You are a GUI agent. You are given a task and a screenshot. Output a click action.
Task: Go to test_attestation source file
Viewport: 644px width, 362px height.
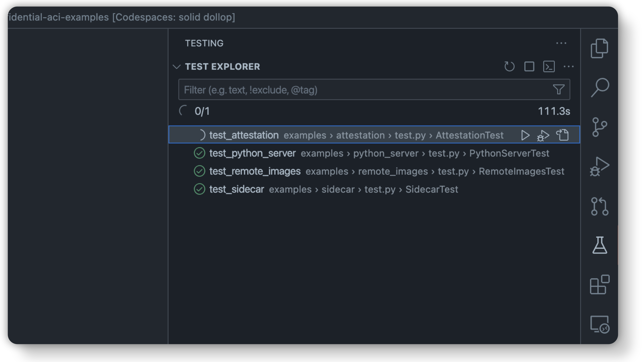tap(562, 135)
